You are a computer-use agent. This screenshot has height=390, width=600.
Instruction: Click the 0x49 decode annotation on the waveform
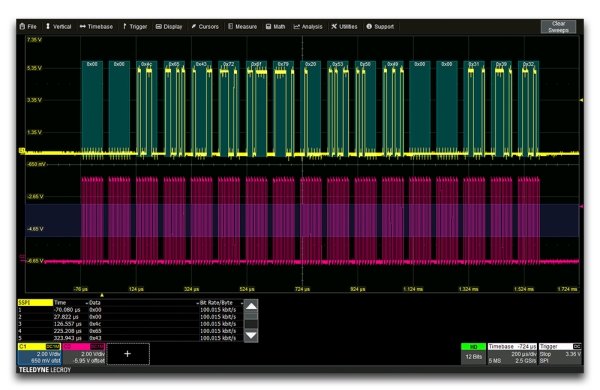393,64
